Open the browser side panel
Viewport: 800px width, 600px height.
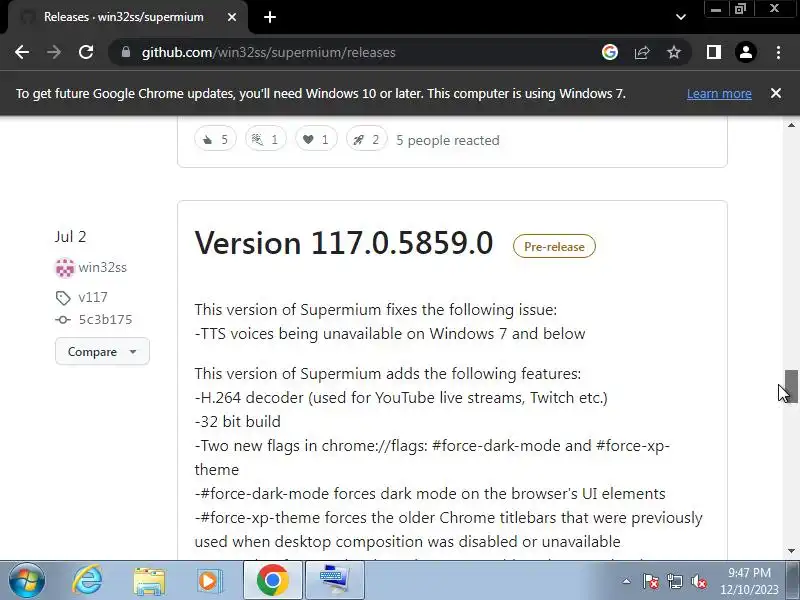click(x=714, y=52)
